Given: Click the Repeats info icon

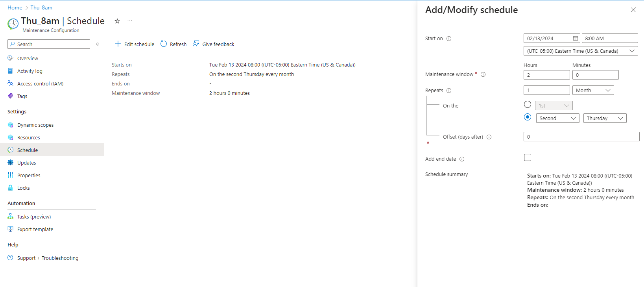Looking at the screenshot, I should [449, 91].
